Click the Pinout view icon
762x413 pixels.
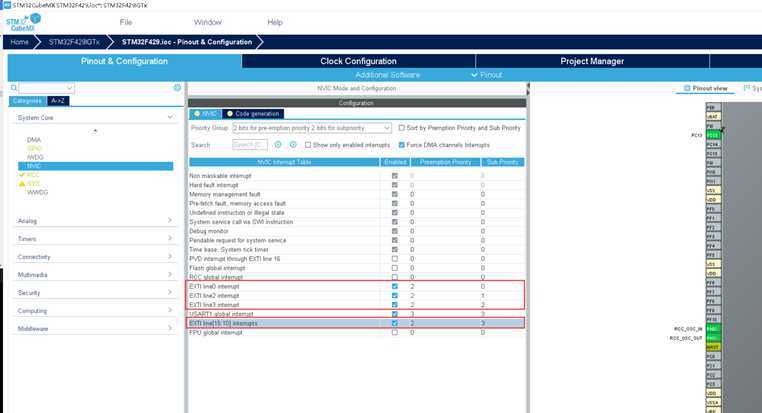click(x=687, y=88)
